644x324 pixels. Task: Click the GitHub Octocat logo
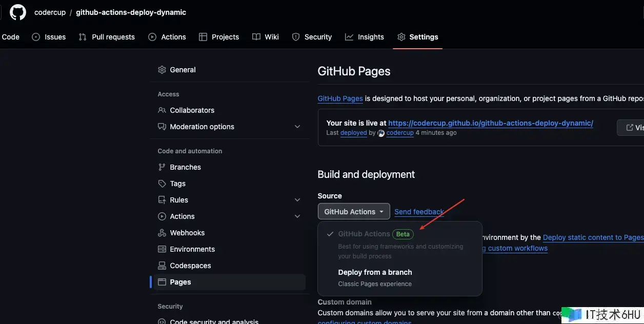(18, 12)
